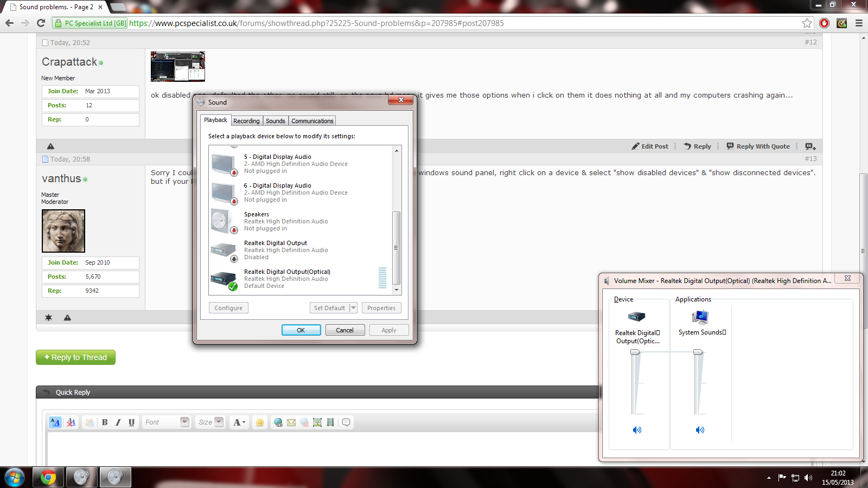Switch to the Sounds tab
The width and height of the screenshot is (868, 488).
click(x=276, y=121)
